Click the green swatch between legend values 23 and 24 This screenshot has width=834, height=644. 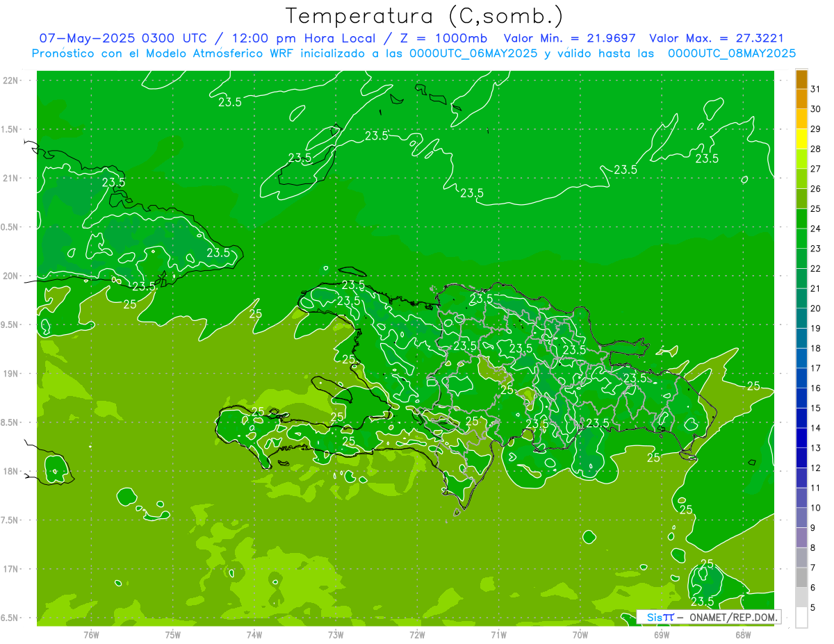pyautogui.click(x=801, y=238)
